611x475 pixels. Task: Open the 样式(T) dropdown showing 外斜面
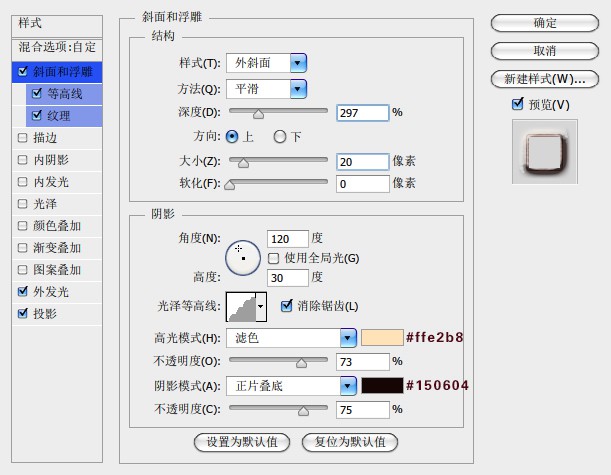266,63
